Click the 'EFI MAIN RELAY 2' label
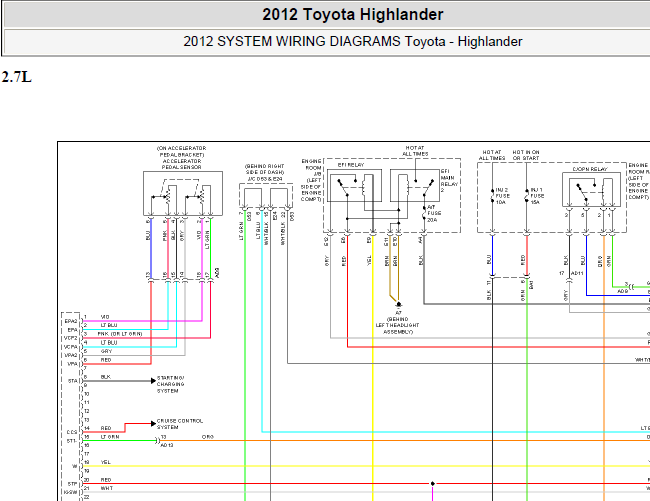Image resolution: width=650 pixels, height=501 pixels. (x=447, y=181)
